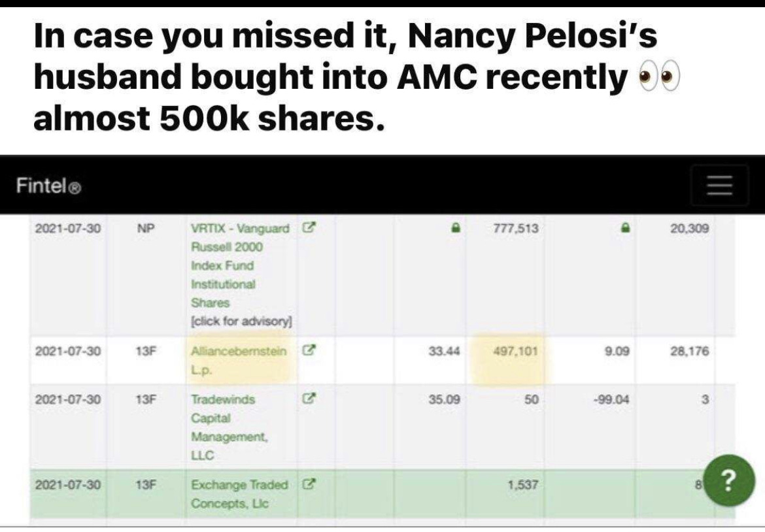Open external link icon in Vanguard VRTIX row
The height and width of the screenshot is (532, 765).
311,229
